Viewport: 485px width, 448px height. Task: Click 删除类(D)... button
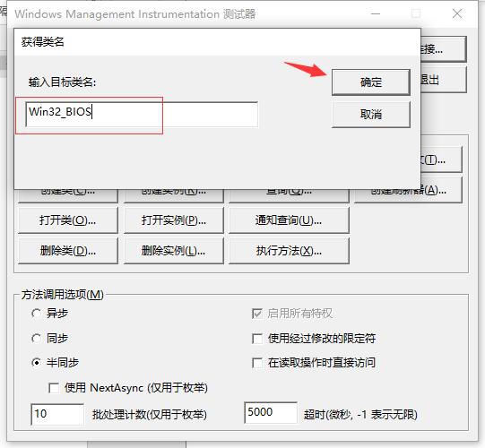68,251
